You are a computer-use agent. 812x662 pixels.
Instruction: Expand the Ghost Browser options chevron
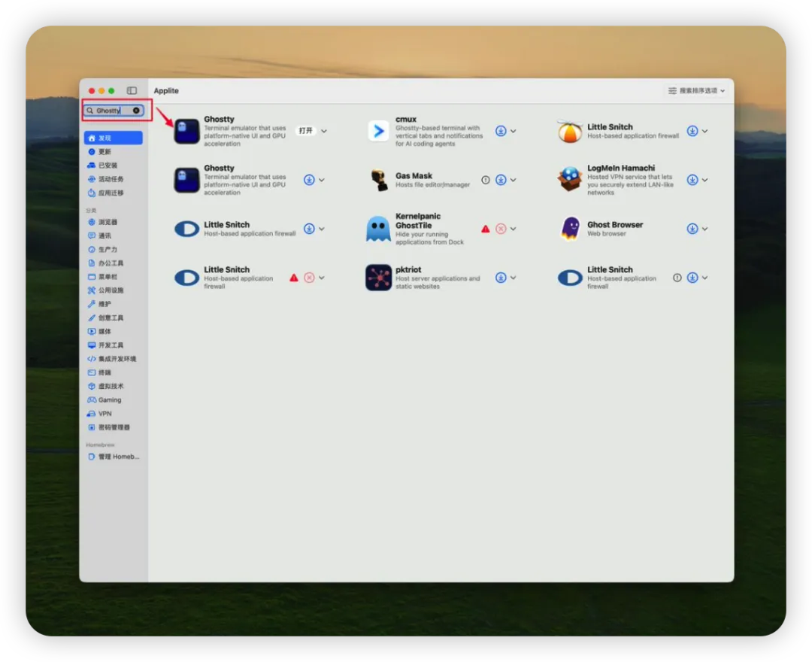click(x=704, y=229)
